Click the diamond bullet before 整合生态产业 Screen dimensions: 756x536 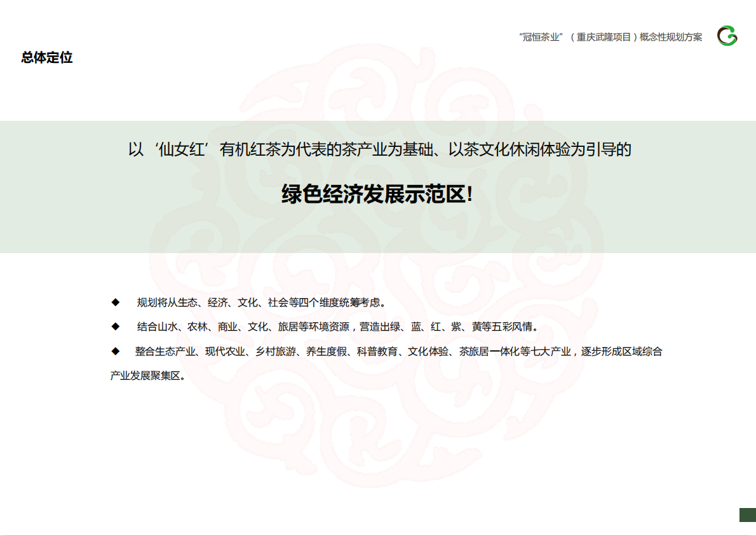click(x=116, y=351)
